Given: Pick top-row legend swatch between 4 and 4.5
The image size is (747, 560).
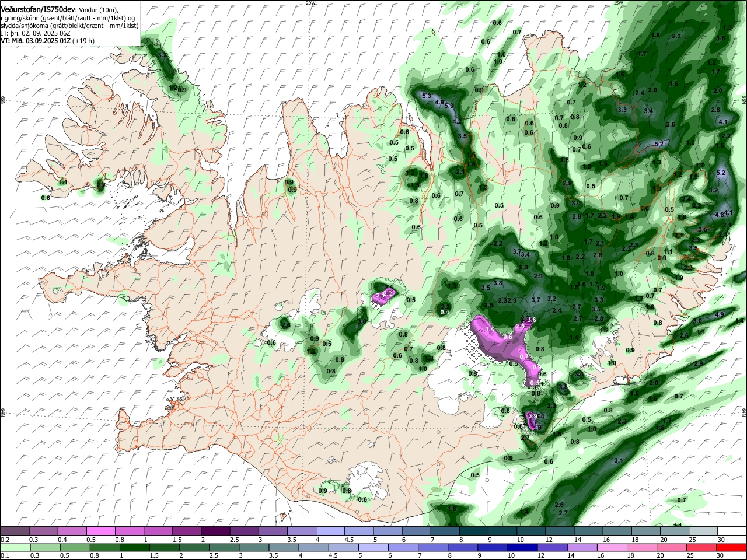Looking at the screenshot, I should click(x=330, y=531).
